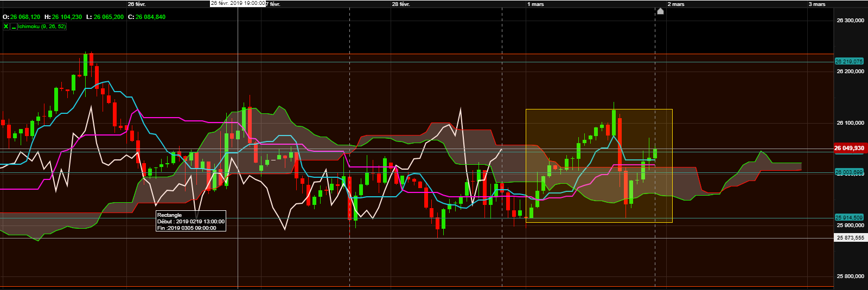The image size is (868, 290).
Task: Select the yellow rectangle drawing on the chart
Action: (599, 166)
